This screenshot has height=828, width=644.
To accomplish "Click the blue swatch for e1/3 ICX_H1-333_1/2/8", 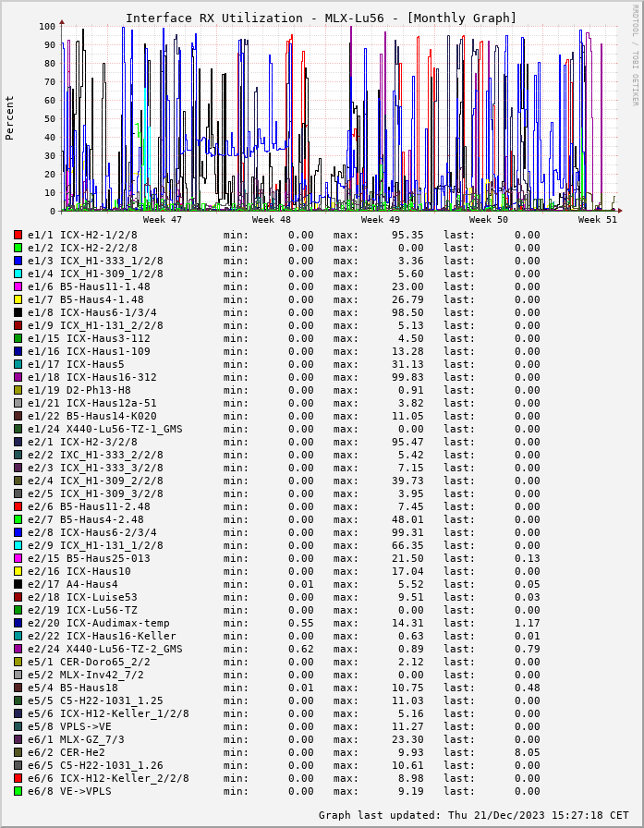I will click(x=18, y=261).
